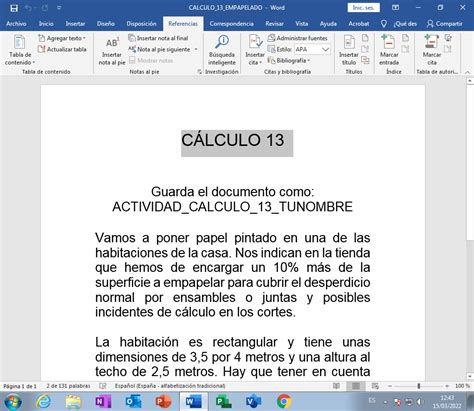Open the Insertar cita dropdown
This screenshot has height=411, width=474.
[x=255, y=50]
